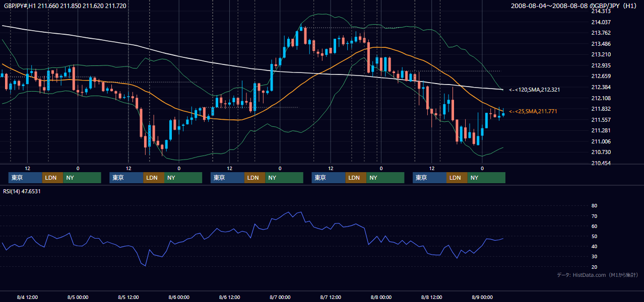
Task: Click RSI axis level 40
Action: tap(594, 247)
